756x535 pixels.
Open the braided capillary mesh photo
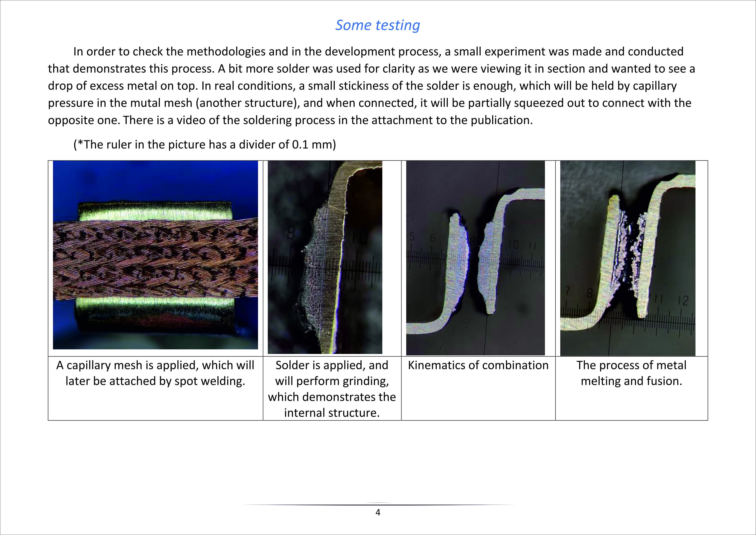(156, 255)
